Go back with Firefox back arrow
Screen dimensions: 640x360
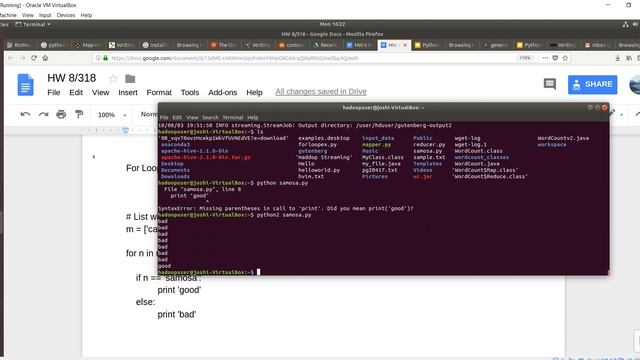pyautogui.click(x=11, y=58)
